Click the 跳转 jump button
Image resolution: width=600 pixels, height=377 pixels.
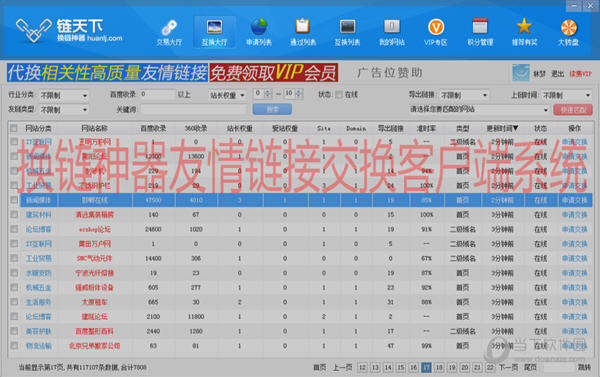tap(584, 367)
